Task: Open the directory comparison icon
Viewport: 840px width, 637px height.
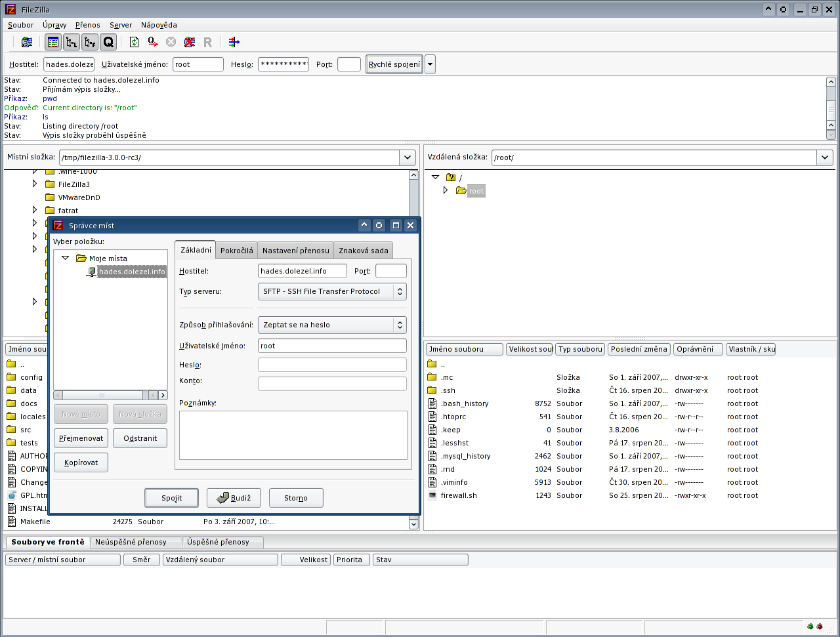Action: (234, 42)
